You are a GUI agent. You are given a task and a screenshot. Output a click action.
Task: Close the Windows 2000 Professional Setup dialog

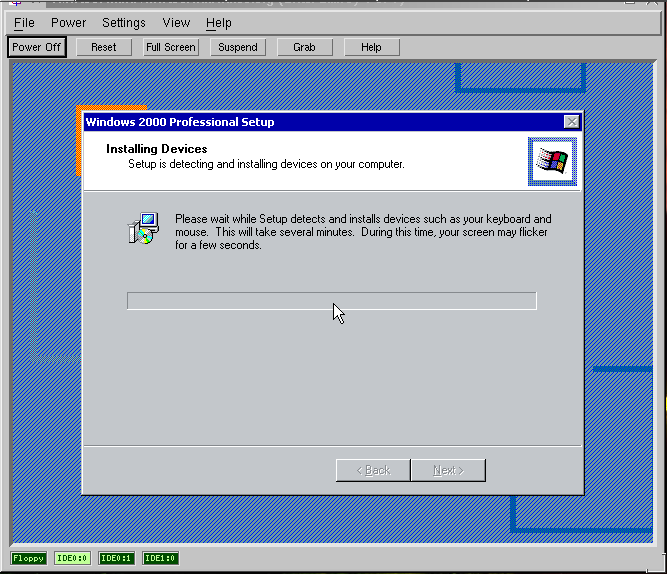click(571, 122)
